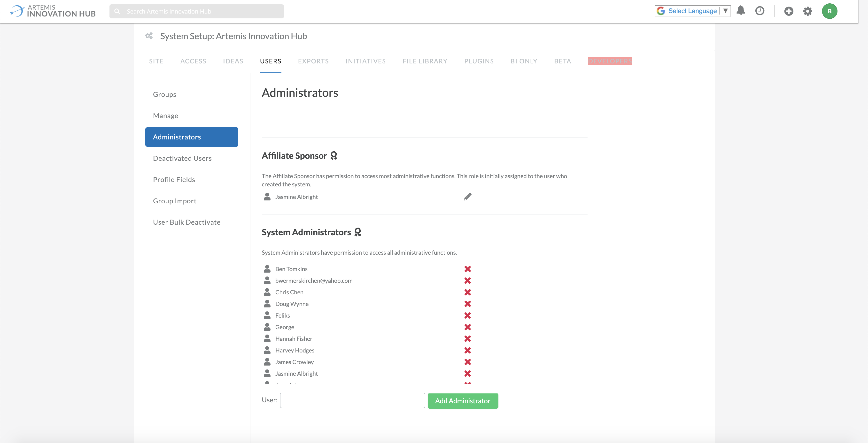
Task: Open the PLUGINS tab
Action: pos(479,61)
